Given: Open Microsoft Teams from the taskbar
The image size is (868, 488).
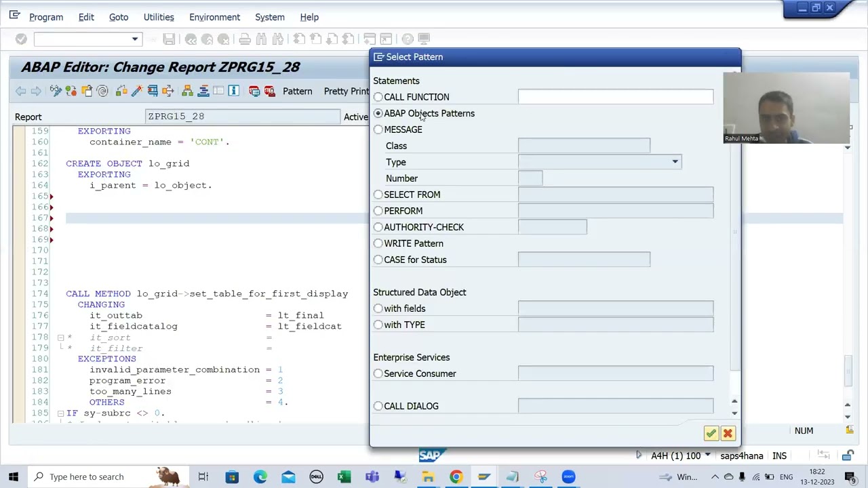Looking at the screenshot, I should point(372,476).
